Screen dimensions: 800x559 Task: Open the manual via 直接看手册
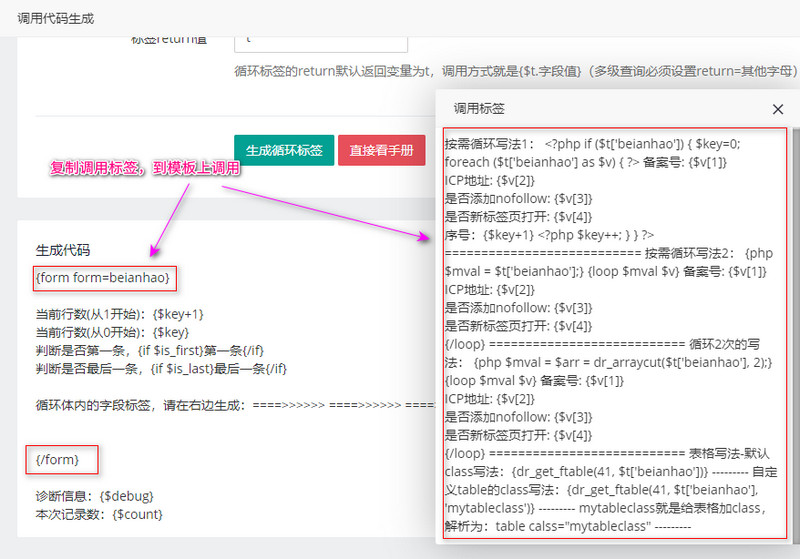[x=381, y=152]
